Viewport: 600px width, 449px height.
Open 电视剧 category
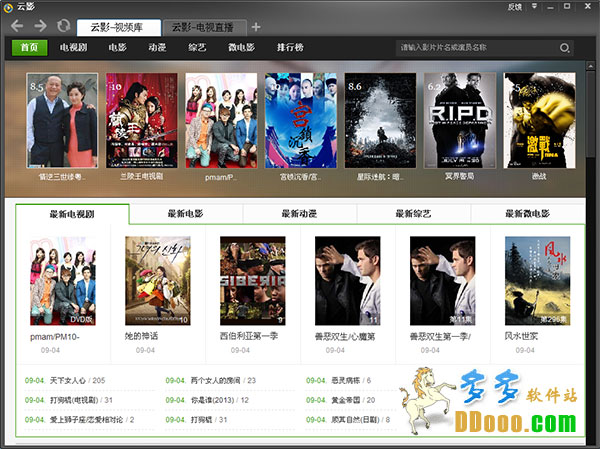(73, 47)
